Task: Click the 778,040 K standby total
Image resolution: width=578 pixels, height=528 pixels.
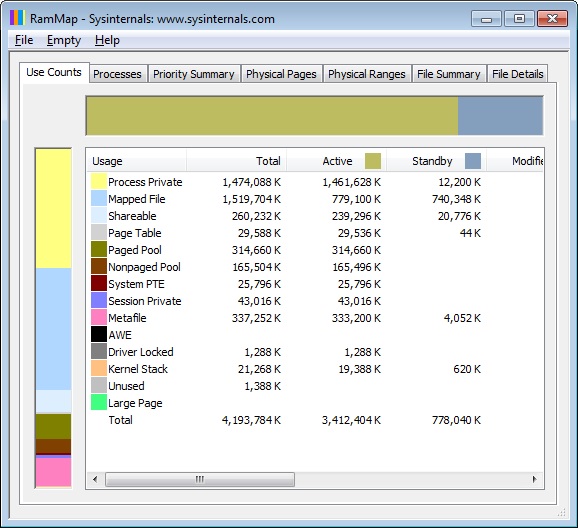Action: (x=456, y=420)
